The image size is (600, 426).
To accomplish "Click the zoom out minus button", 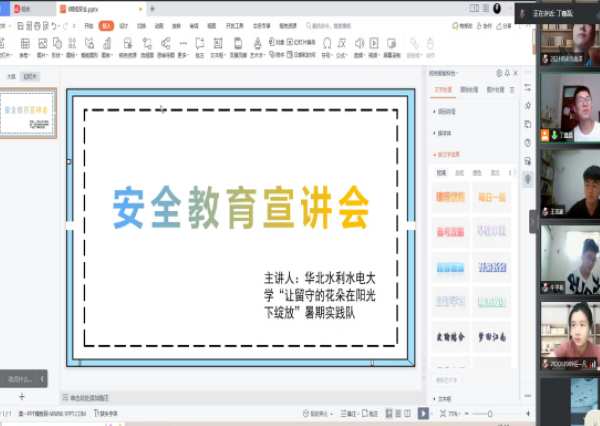I will [466, 413].
